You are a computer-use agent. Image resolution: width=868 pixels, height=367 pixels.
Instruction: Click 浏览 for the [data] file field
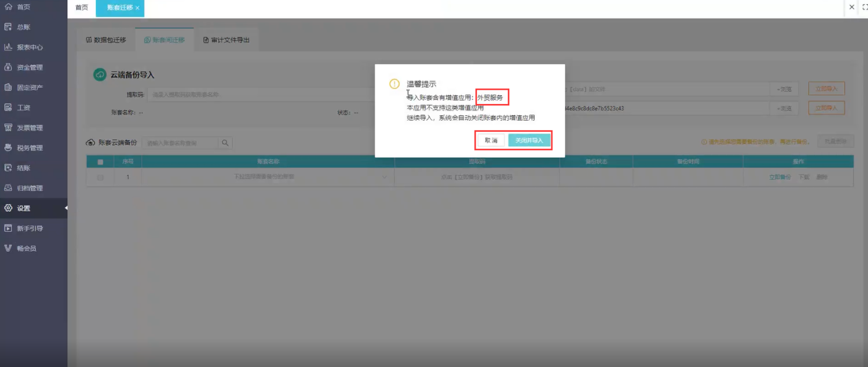point(784,89)
